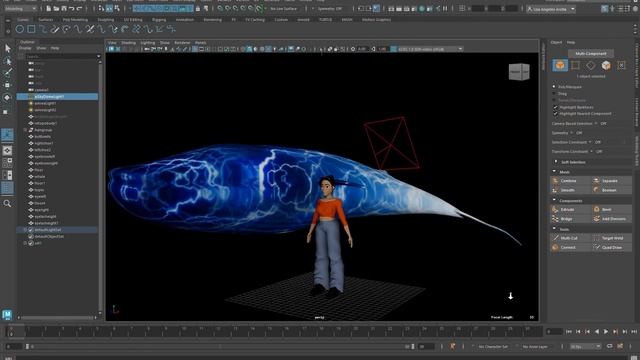Select Drag radio option

[554, 93]
